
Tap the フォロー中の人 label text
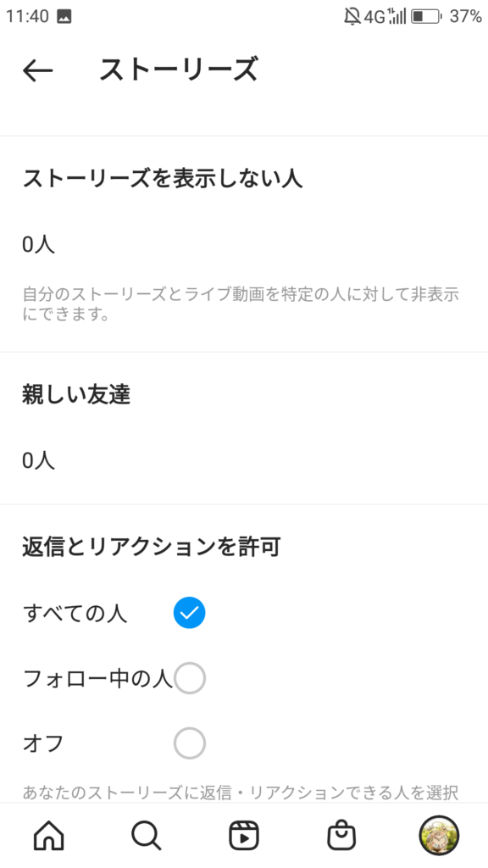click(98, 678)
